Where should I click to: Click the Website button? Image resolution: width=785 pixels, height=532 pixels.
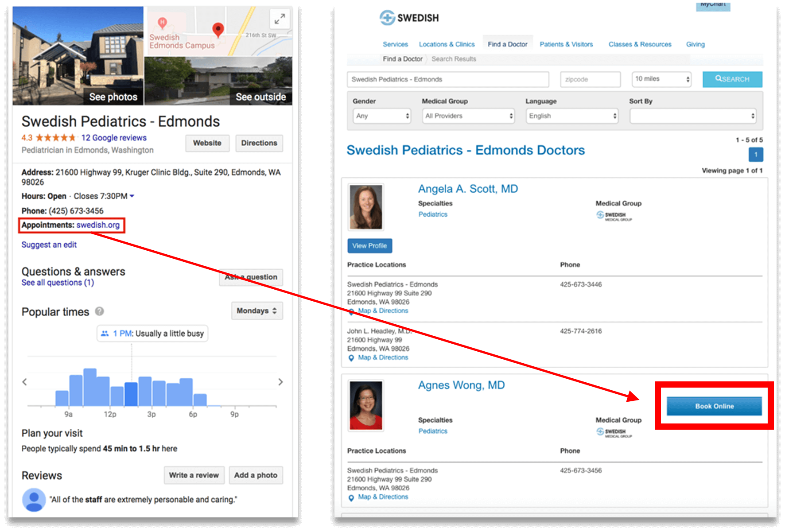coord(207,143)
